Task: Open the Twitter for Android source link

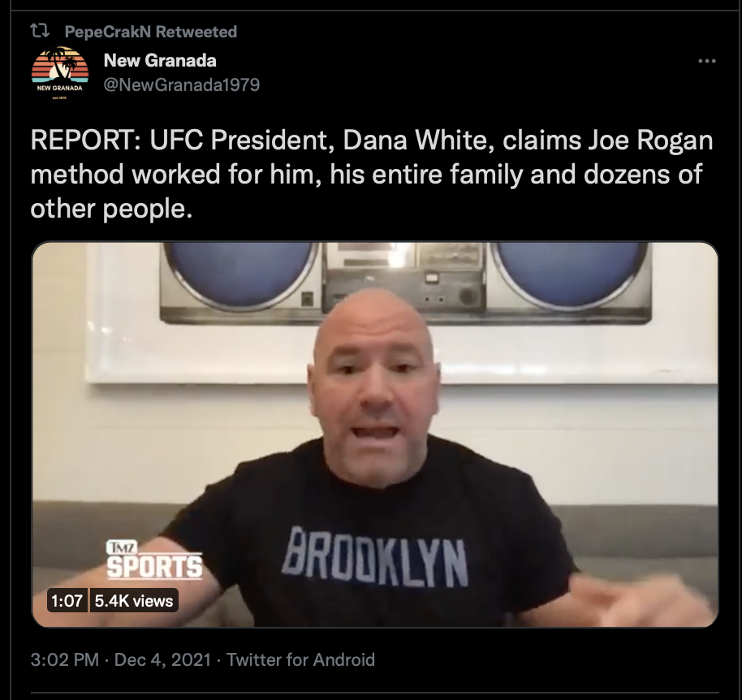Action: [x=300, y=659]
